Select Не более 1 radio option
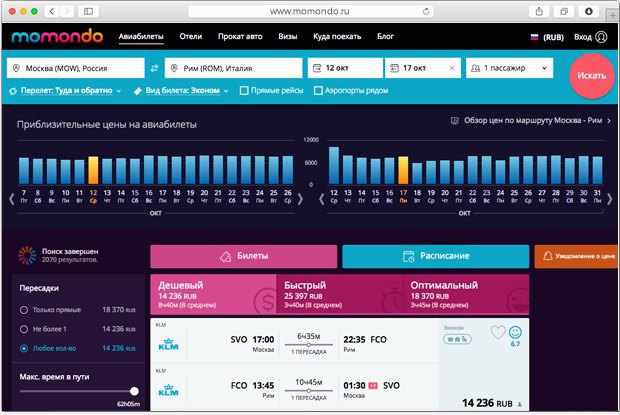 coord(24,329)
